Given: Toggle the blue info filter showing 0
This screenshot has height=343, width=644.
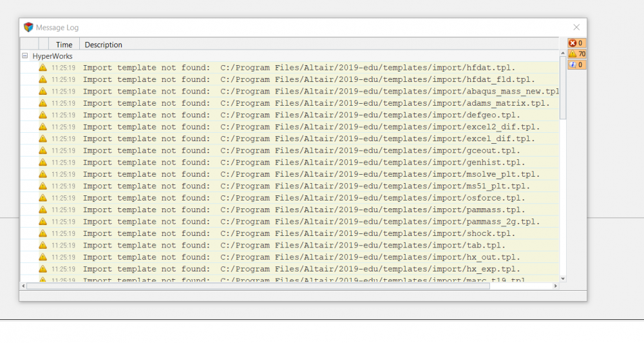Looking at the screenshot, I should (x=576, y=64).
